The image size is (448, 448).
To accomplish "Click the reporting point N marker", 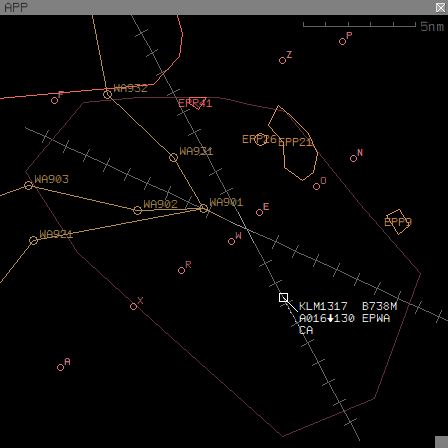I will (x=353, y=158).
